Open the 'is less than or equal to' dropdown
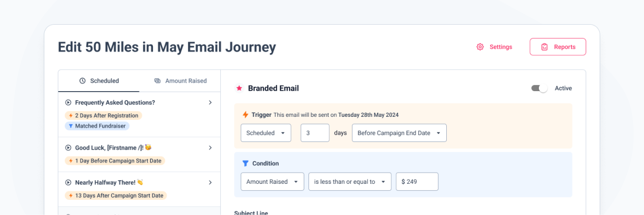This screenshot has width=644, height=215. 350,182
